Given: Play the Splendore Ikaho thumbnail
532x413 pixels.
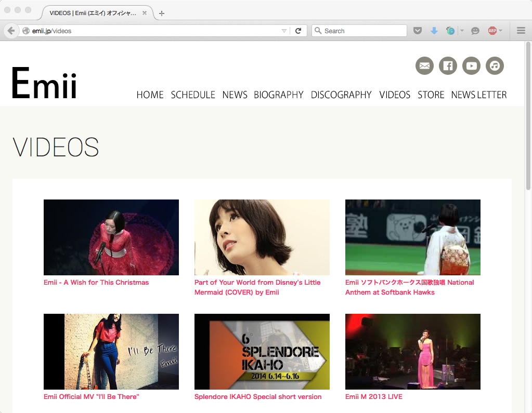Looking at the screenshot, I should pos(262,352).
